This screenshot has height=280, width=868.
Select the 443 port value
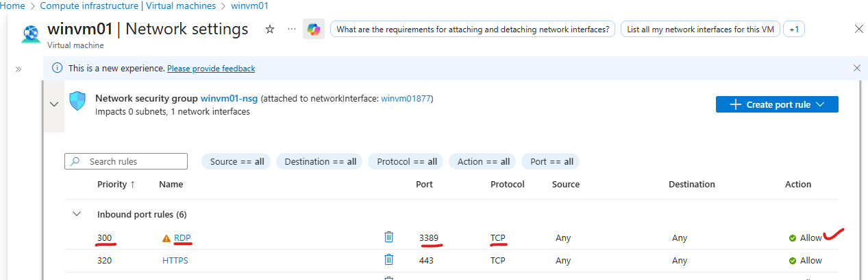click(426, 260)
